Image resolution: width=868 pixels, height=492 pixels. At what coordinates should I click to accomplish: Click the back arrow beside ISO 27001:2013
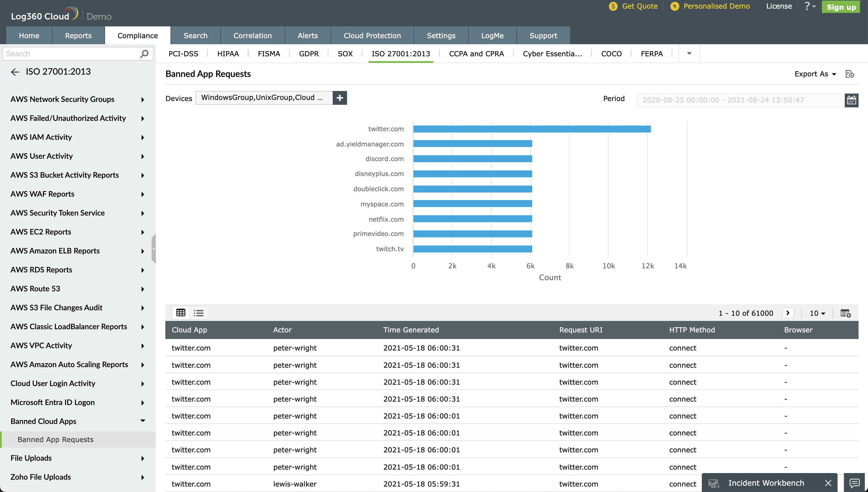[15, 72]
